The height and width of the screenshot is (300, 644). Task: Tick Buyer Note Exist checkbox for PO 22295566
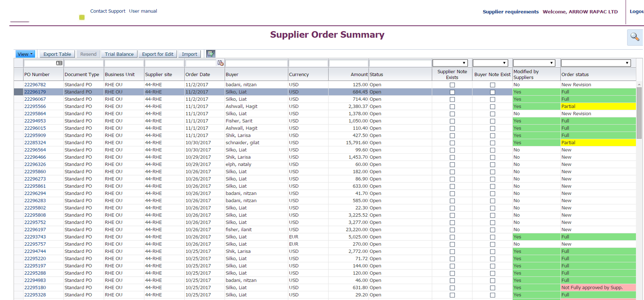493,106
